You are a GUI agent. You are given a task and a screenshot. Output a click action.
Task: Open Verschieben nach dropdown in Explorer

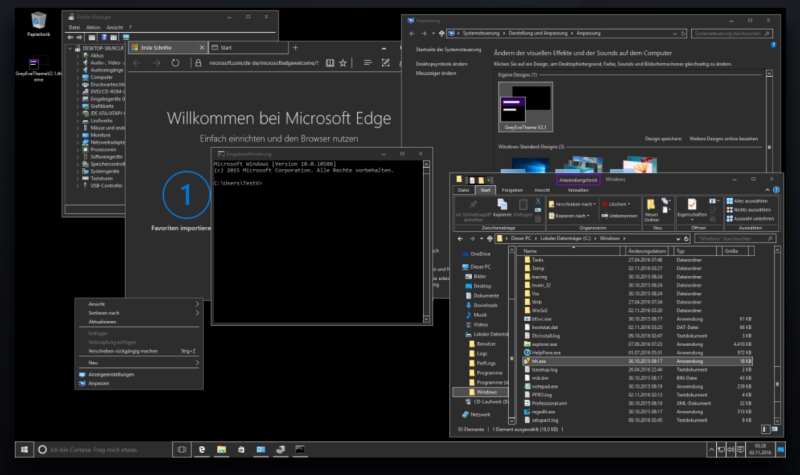tap(572, 204)
